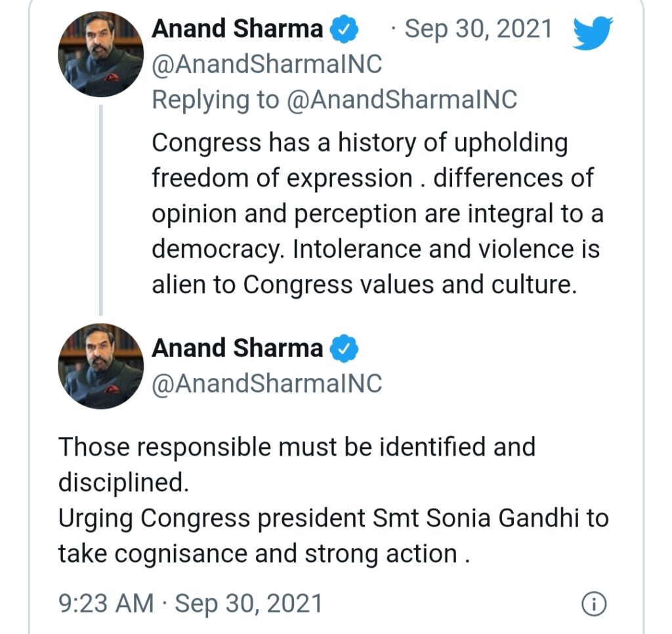The width and height of the screenshot is (672, 634).
Task: Open Anand Sharma's profile photo in second tweet
Action: point(101,366)
